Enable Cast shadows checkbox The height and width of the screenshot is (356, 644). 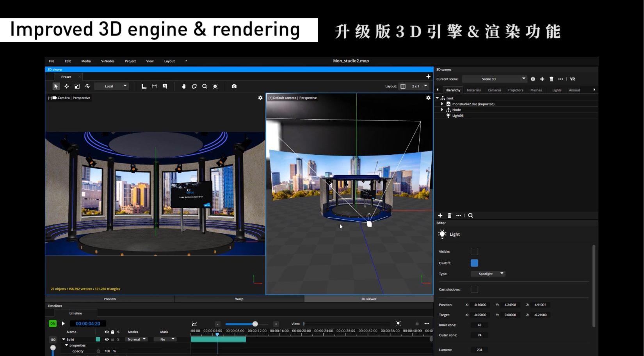click(x=474, y=290)
